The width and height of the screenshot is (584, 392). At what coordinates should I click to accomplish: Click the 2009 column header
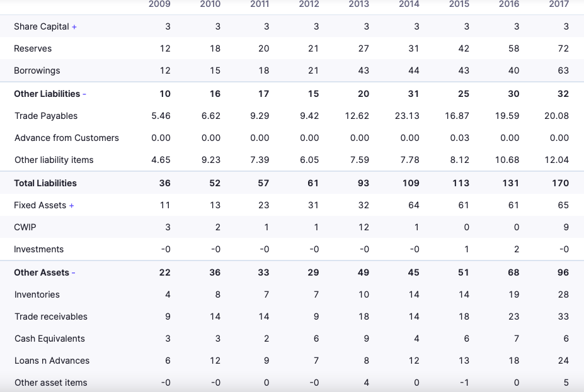tap(159, 4)
